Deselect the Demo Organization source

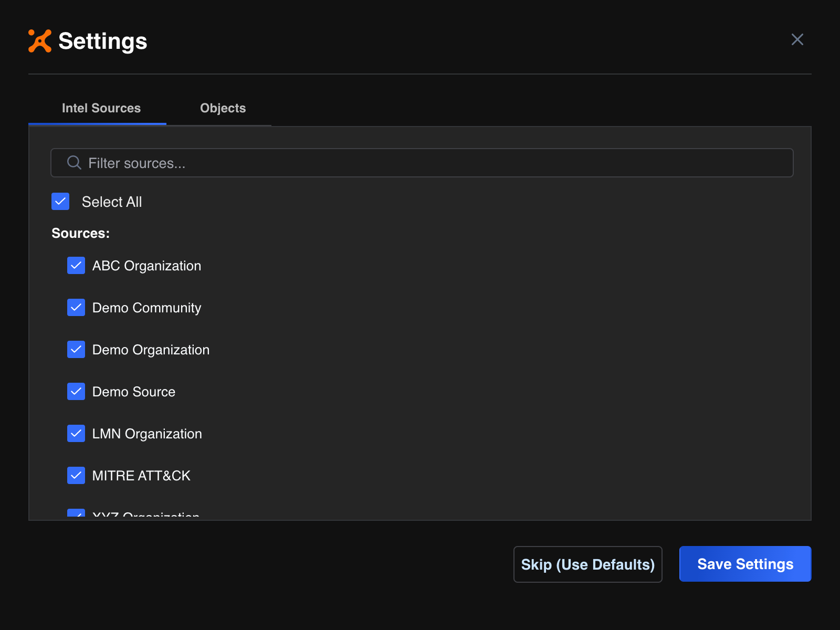76,350
